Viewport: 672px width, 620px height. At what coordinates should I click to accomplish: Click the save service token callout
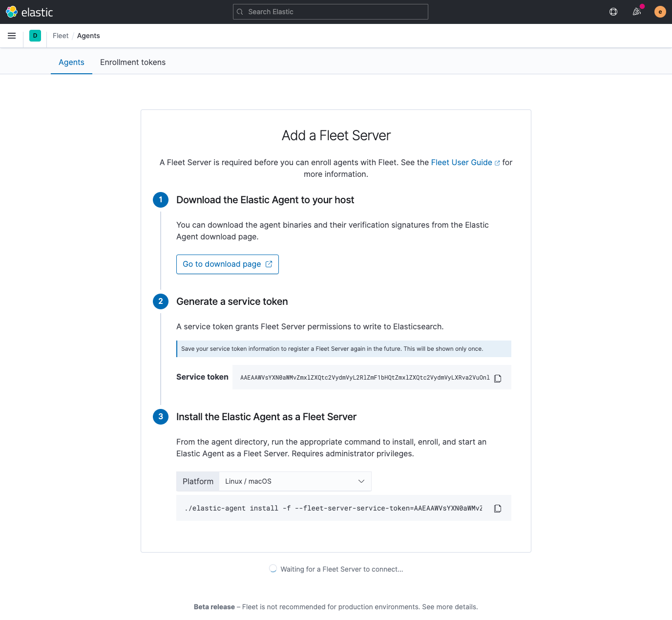click(x=344, y=349)
